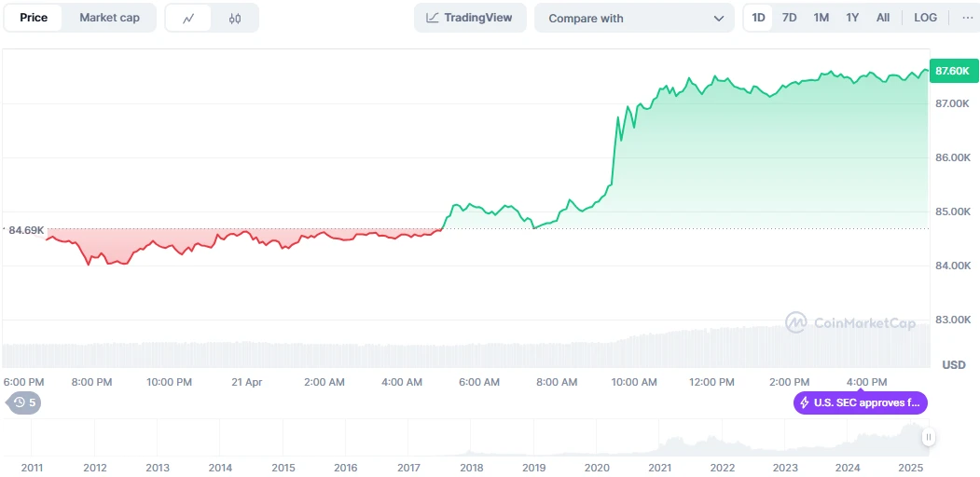980x477 pixels.
Task: Select the Price tab
Action: coord(34,18)
